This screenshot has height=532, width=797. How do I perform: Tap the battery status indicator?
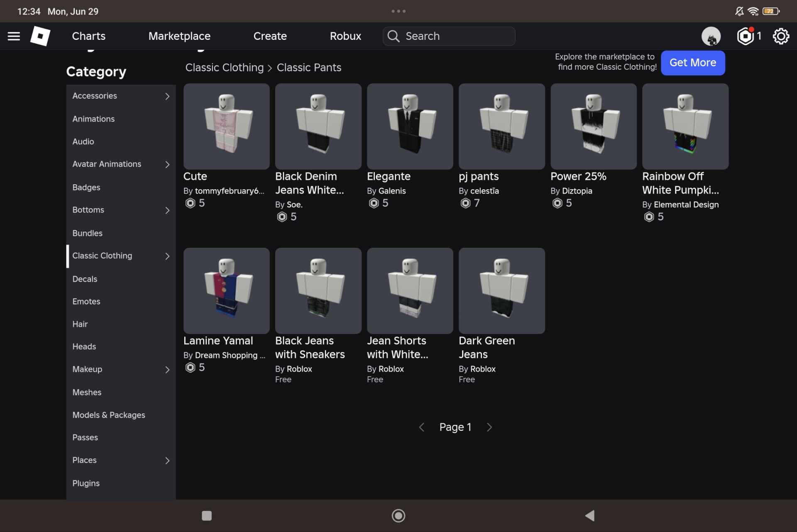[771, 11]
